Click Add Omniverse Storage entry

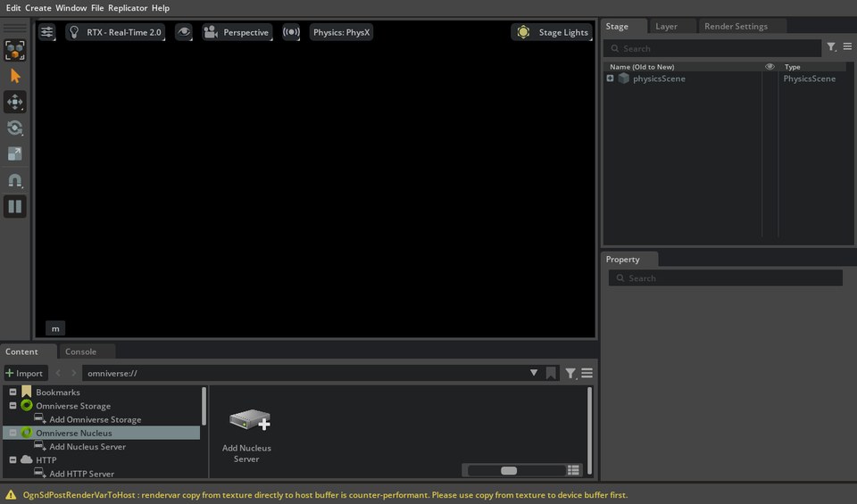tap(95, 419)
